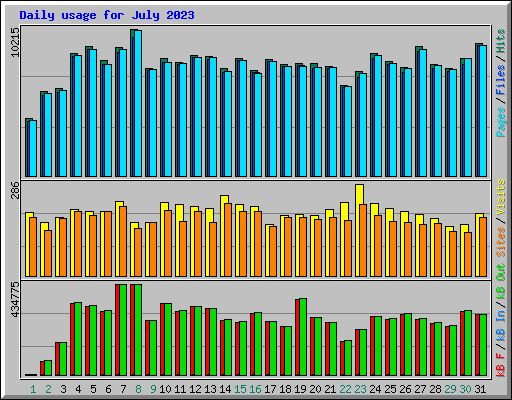
Task: Click day label 26 on the x-axis
Action: [405, 389]
